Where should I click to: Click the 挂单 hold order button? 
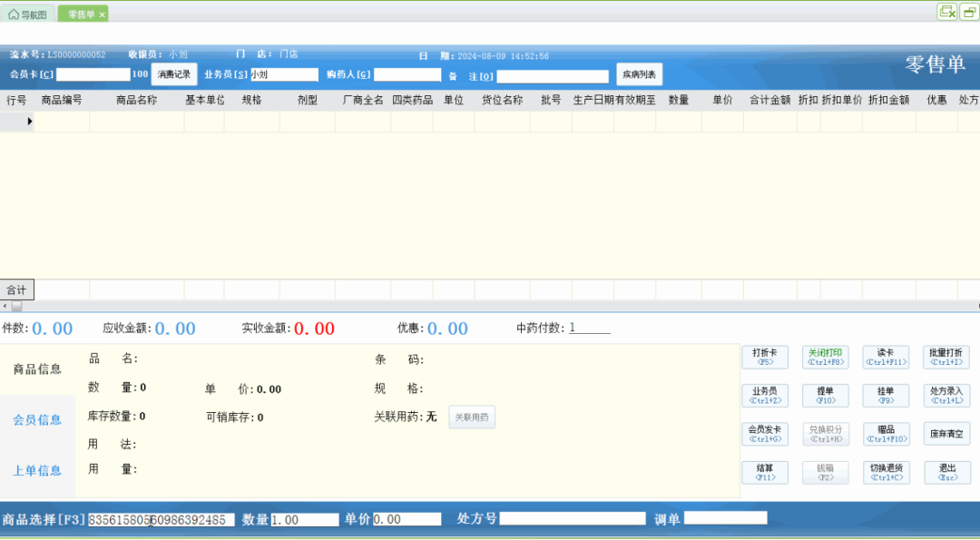[886, 395]
